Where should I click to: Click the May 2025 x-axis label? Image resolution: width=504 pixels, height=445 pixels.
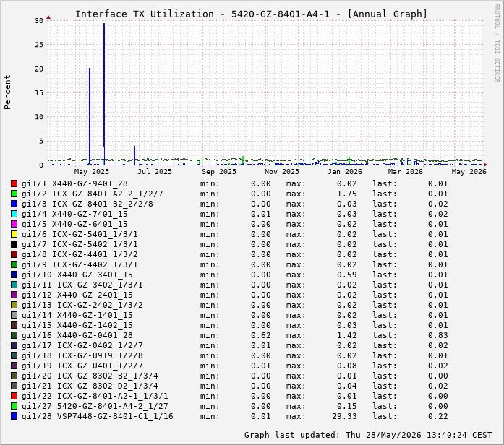coord(92,172)
